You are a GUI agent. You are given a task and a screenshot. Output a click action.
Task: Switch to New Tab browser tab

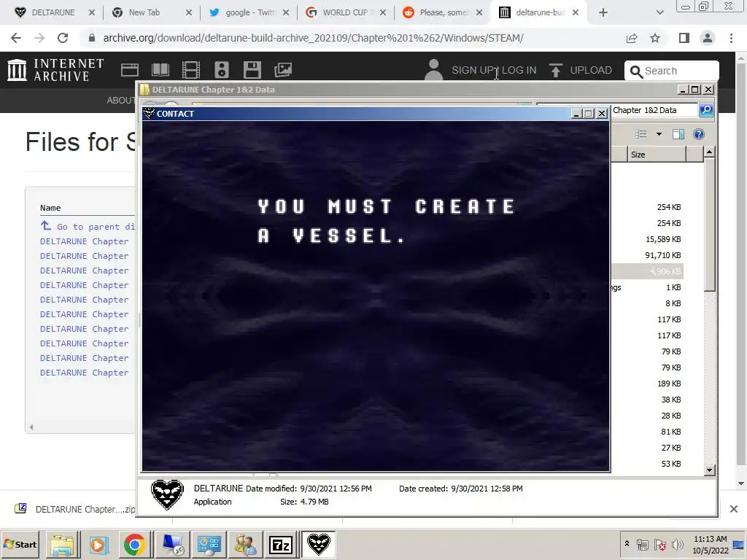(x=144, y=13)
